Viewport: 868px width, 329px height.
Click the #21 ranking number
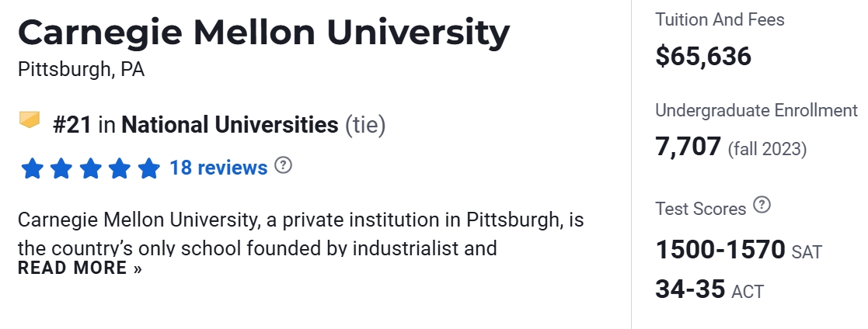72,124
